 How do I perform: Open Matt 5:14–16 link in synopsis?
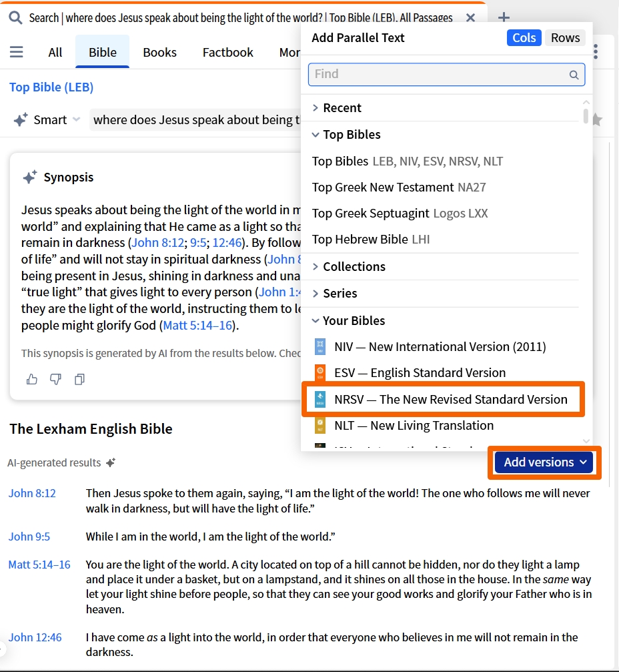click(x=197, y=325)
